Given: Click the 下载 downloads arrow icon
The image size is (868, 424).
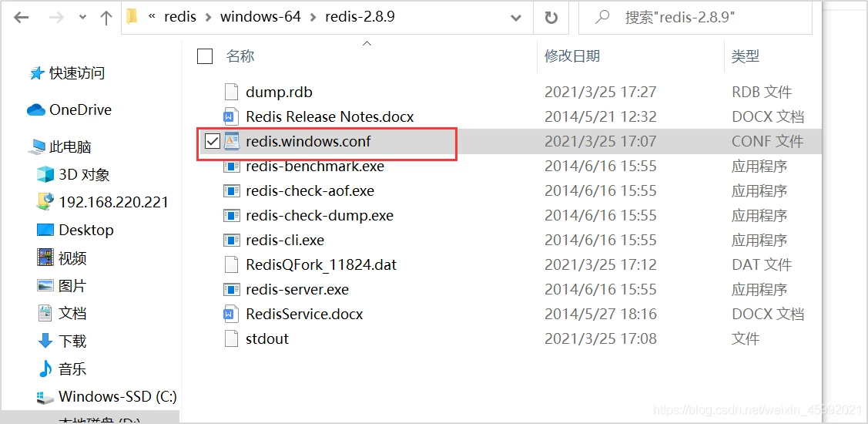Looking at the screenshot, I should 45,340.
